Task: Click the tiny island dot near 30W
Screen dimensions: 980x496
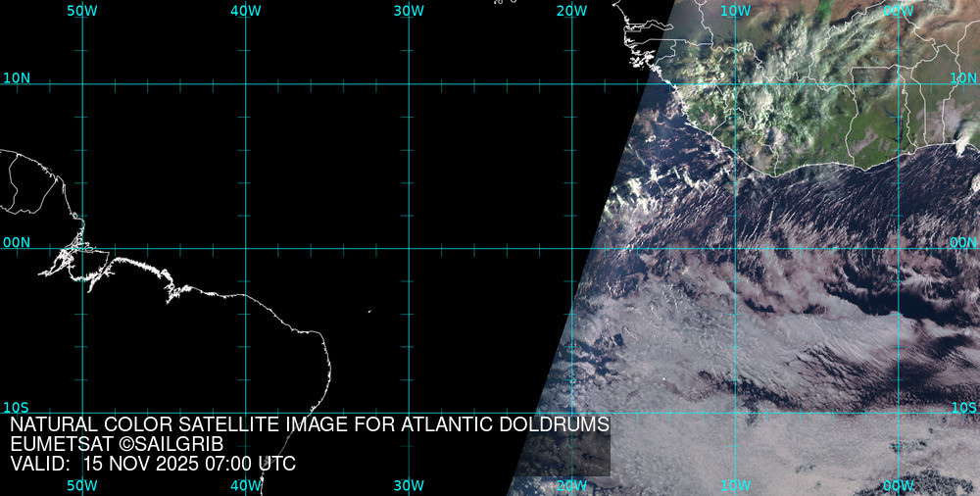Action: 369,313
